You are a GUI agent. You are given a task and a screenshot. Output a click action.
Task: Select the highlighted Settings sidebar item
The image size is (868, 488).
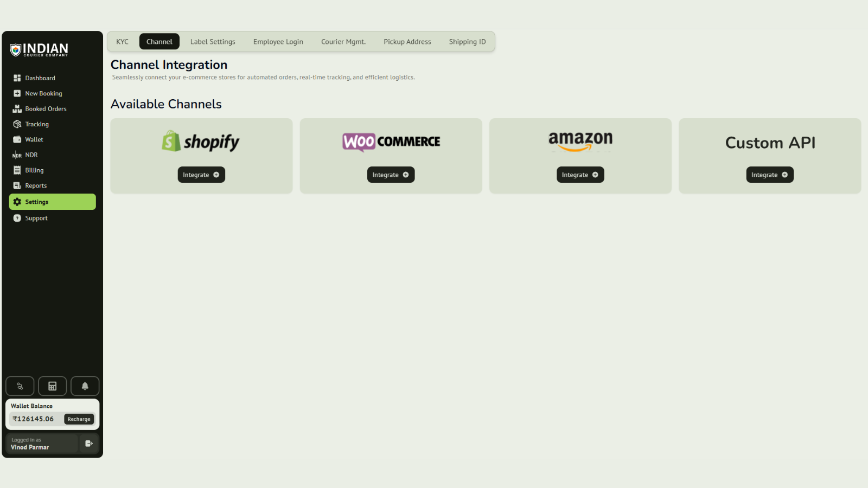pyautogui.click(x=52, y=202)
